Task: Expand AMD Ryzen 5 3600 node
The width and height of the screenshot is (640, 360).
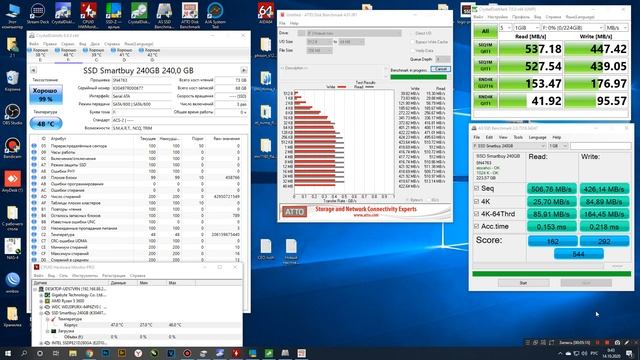Action: (x=41, y=301)
